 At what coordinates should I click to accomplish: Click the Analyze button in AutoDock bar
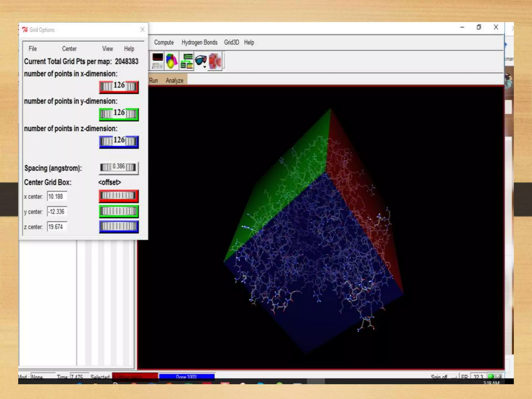pyautogui.click(x=174, y=81)
